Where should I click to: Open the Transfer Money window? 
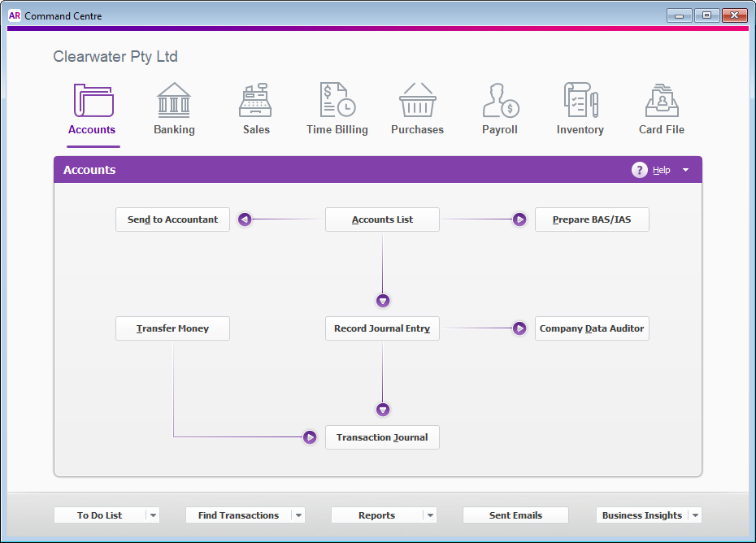[172, 328]
